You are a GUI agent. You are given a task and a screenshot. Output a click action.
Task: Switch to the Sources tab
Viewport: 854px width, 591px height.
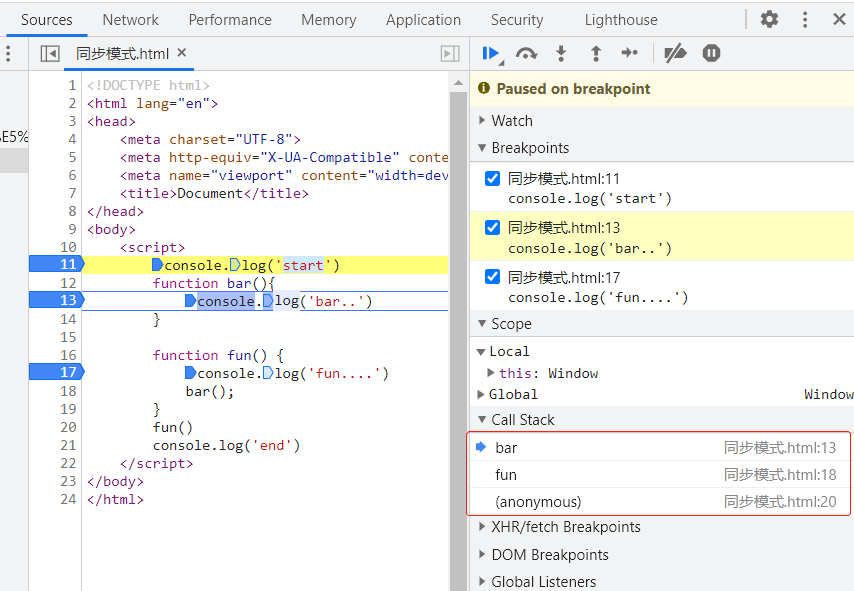click(47, 20)
